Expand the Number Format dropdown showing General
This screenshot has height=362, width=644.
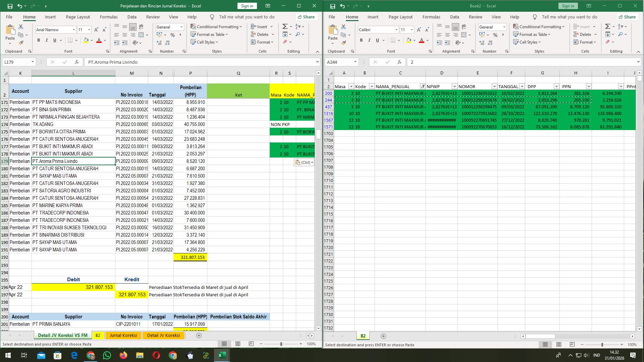pyautogui.click(x=181, y=27)
